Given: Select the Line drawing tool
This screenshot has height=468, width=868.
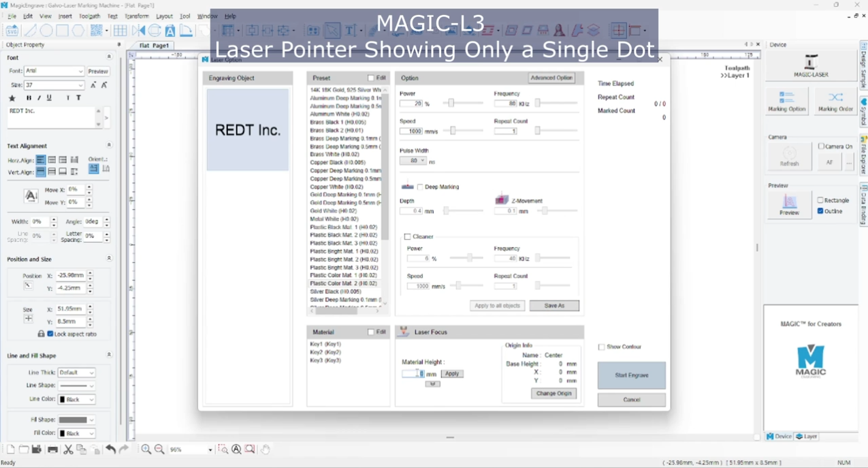Looking at the screenshot, I should tap(30, 31).
